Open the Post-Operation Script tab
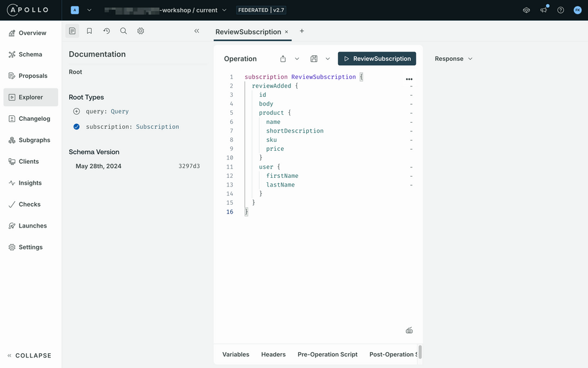Image resolution: width=588 pixels, height=368 pixels. pos(393,354)
